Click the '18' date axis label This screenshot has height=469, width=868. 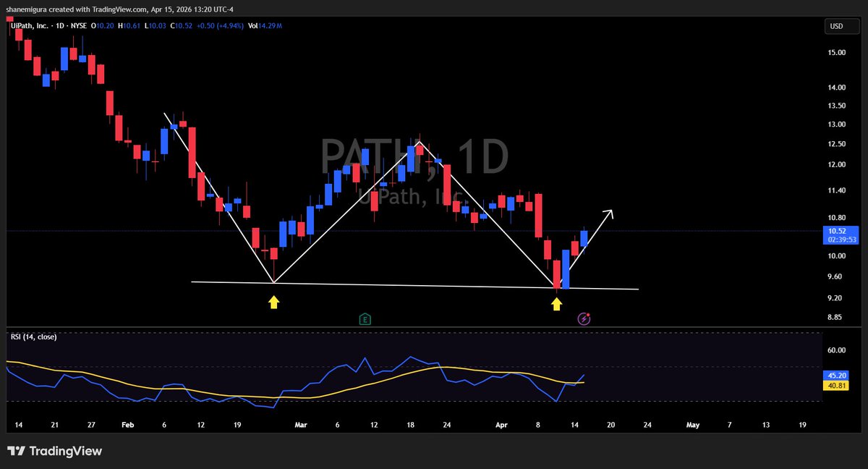(410, 426)
